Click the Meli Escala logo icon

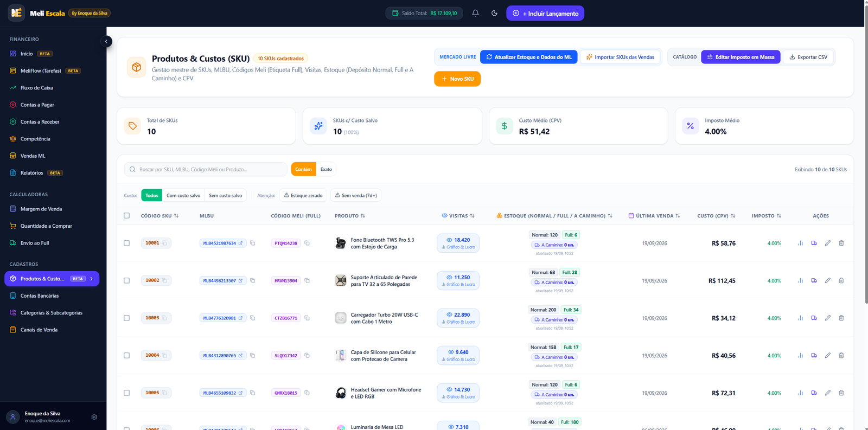click(16, 12)
